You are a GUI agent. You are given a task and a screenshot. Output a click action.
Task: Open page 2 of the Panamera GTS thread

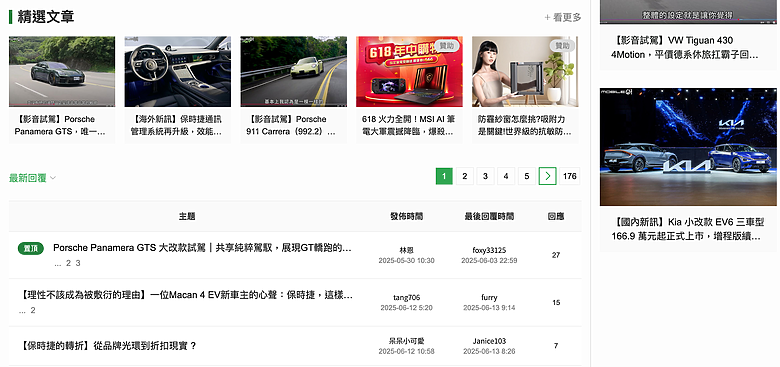(69, 263)
